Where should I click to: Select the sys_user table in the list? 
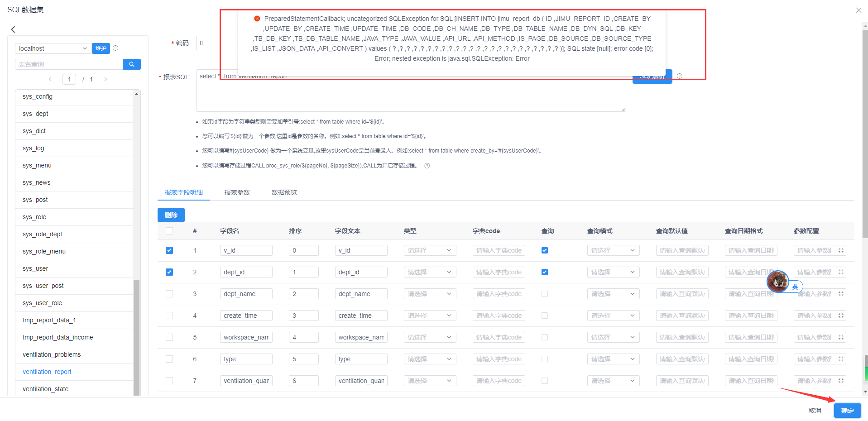pos(74,268)
